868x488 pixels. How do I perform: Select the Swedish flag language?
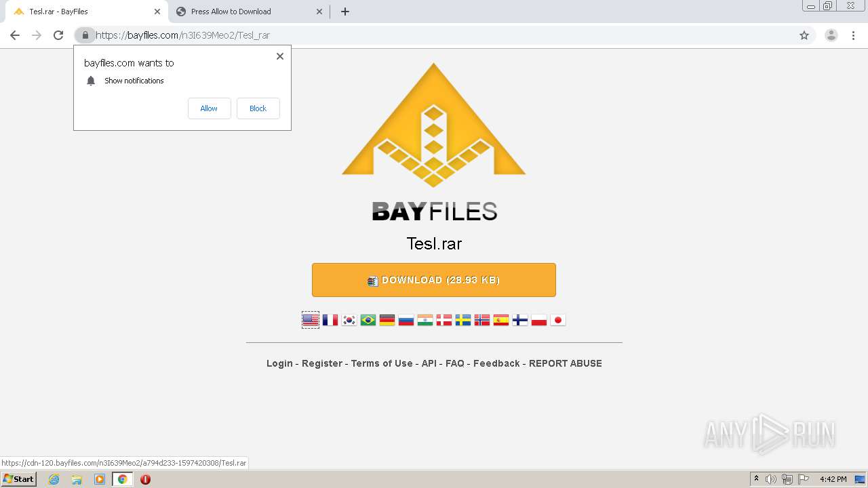pyautogui.click(x=463, y=320)
